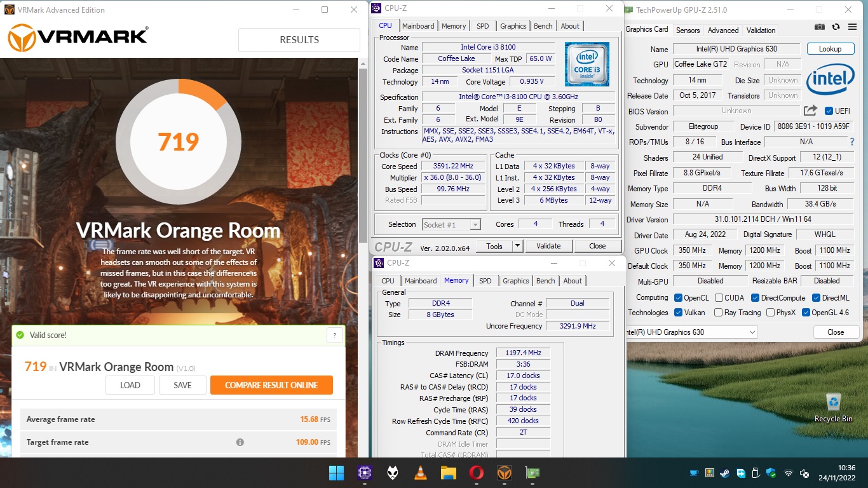Click the Close button at GPU-Z bottom
This screenshot has width=868, height=488.
[x=836, y=332]
